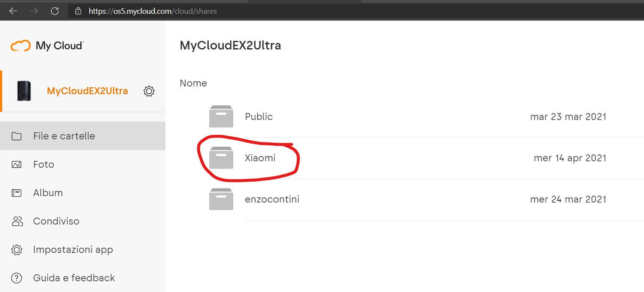Open the Xiaomi folder
The width and height of the screenshot is (644, 292).
(260, 158)
